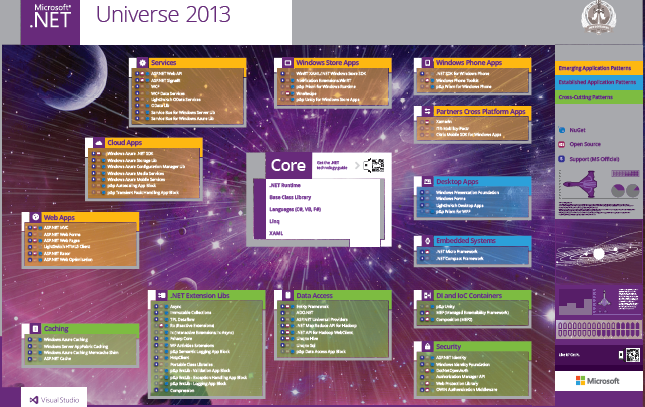This screenshot has height=407, width=645.
Task: Click Compression in .NET Extension Libs
Action: [x=182, y=390]
